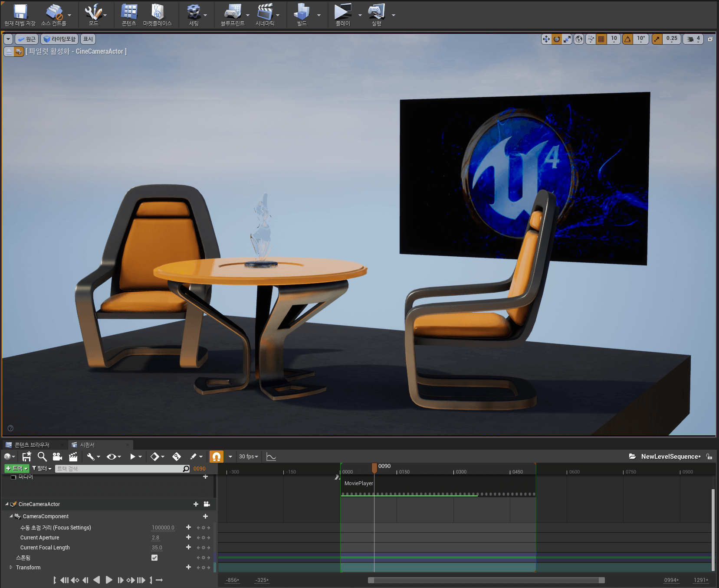Viewport: 719px width, 588px height.
Task: Open the 30 fps frame rate dropdown
Action: click(x=248, y=457)
